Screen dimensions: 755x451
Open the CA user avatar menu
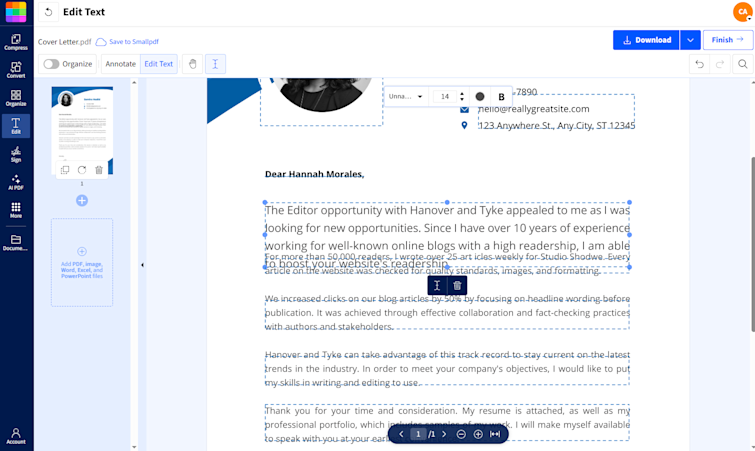coord(742,12)
